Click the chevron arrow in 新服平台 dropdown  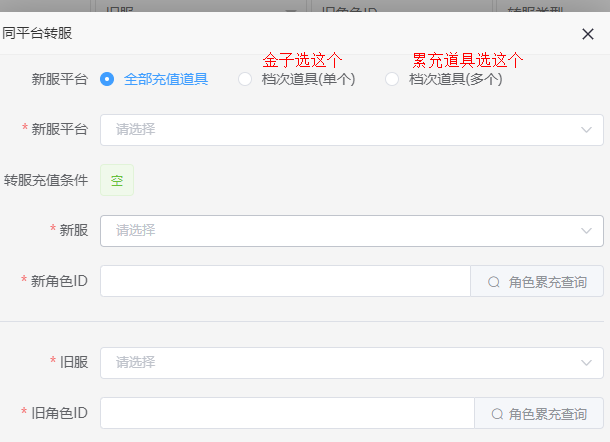click(x=586, y=129)
